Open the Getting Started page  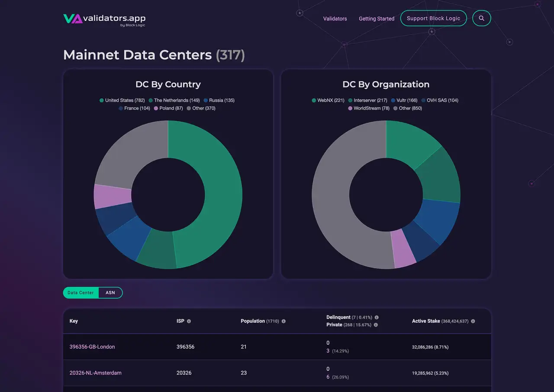coord(376,19)
